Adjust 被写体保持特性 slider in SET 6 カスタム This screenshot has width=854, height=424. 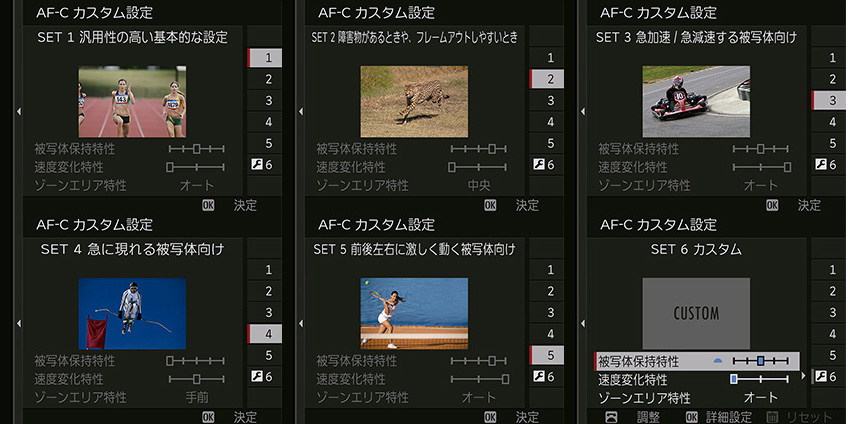(x=760, y=360)
